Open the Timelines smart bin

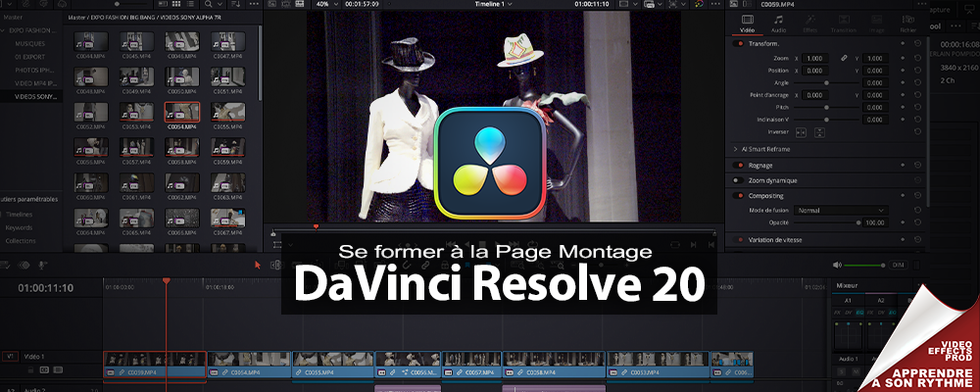[x=19, y=214]
